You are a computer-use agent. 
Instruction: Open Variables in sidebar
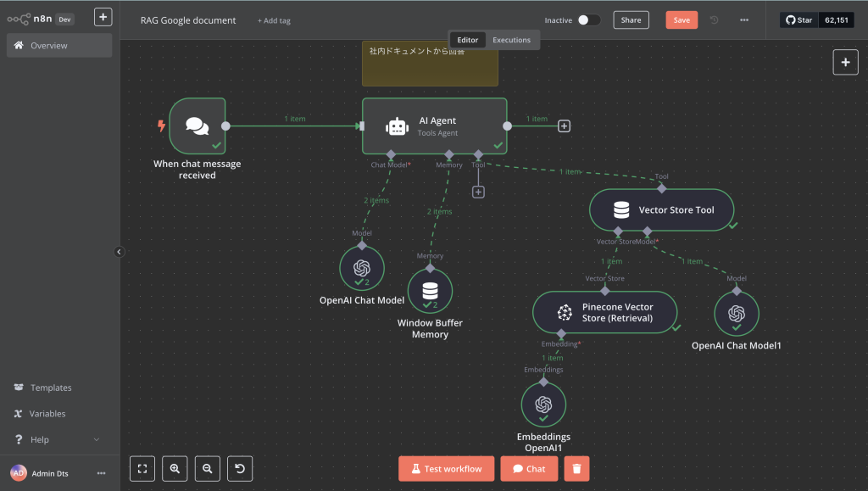click(47, 414)
